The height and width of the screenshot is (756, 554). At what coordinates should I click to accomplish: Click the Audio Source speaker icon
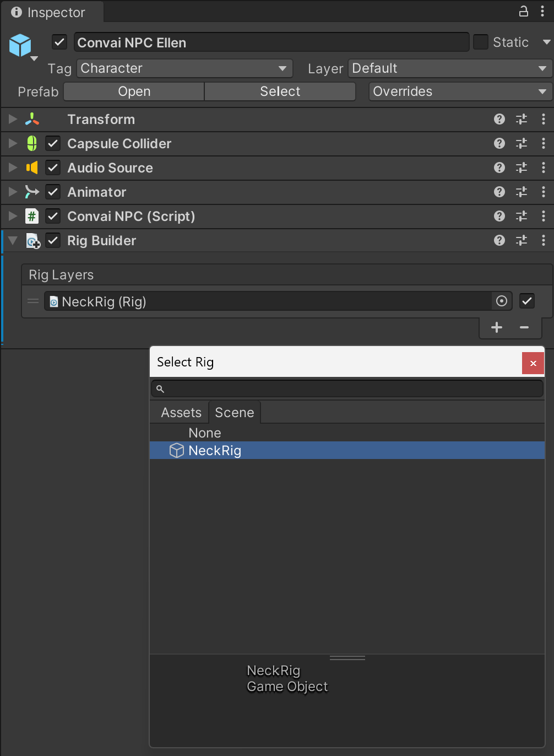point(32,168)
